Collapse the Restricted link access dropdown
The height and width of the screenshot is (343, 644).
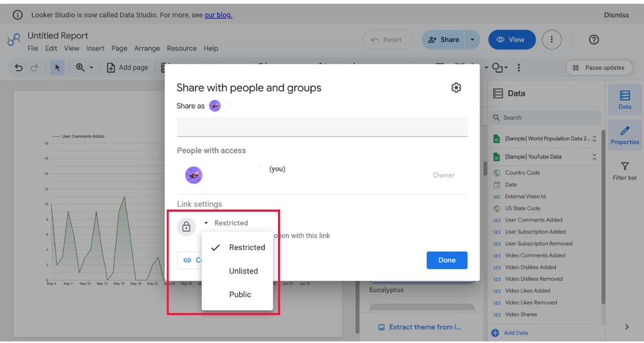click(226, 223)
